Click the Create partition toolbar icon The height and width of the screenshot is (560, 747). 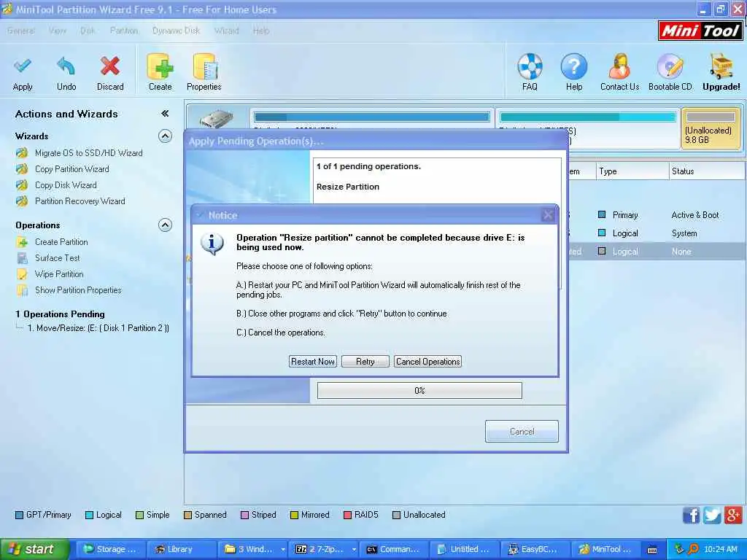tap(160, 66)
